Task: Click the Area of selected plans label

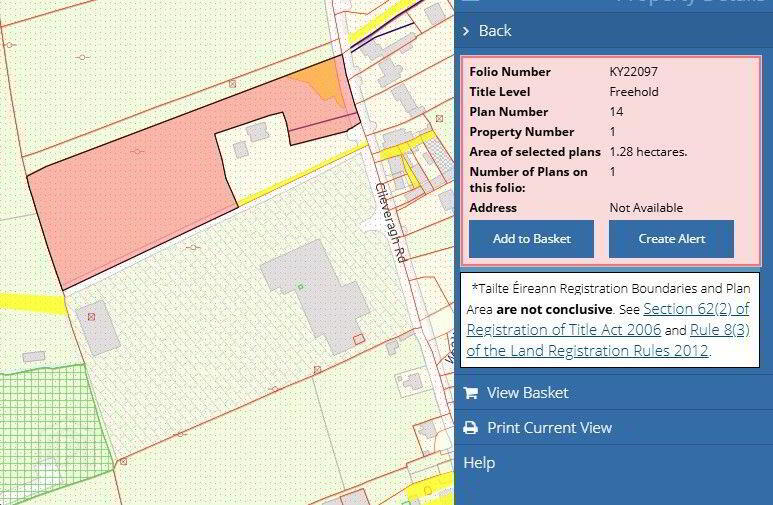Action: pos(535,152)
